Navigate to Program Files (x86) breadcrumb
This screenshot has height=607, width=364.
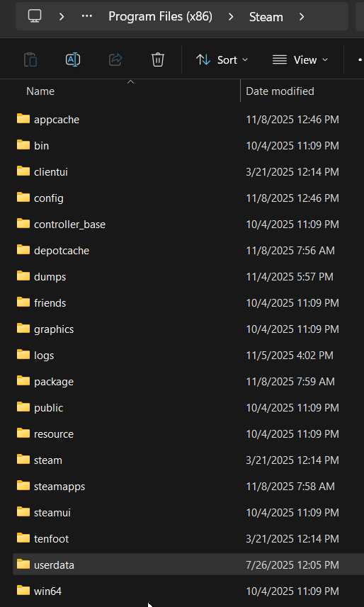pos(160,17)
